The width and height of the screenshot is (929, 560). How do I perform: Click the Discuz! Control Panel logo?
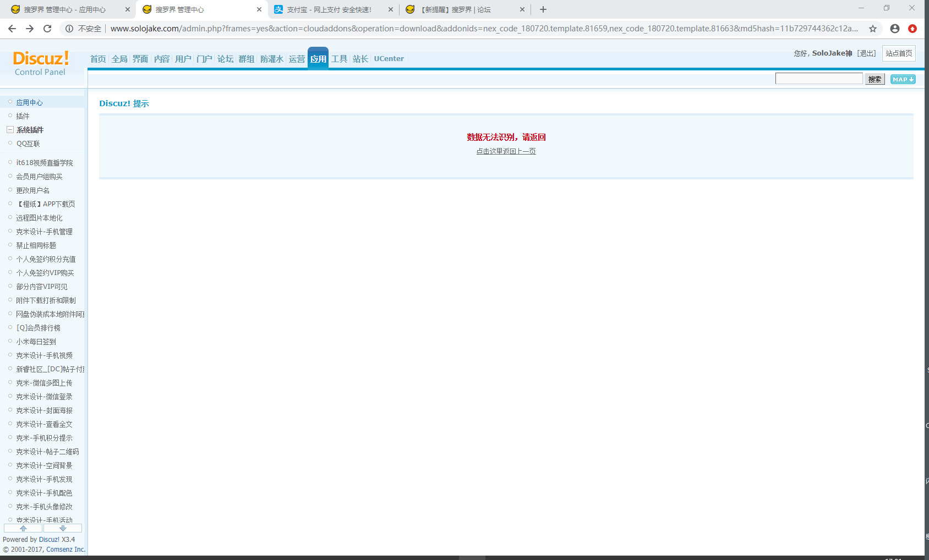[41, 63]
